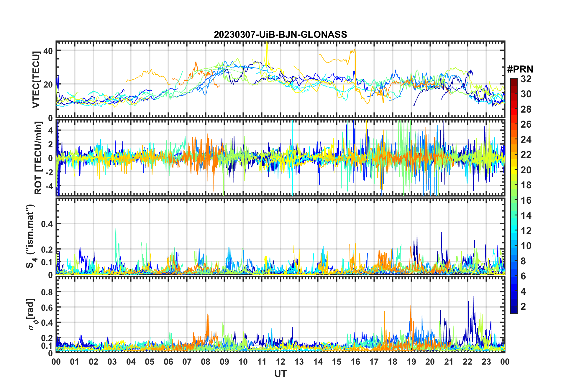The width and height of the screenshot is (561, 392).
Task: Select PRN colorbar tick label 22
Action: (526, 154)
